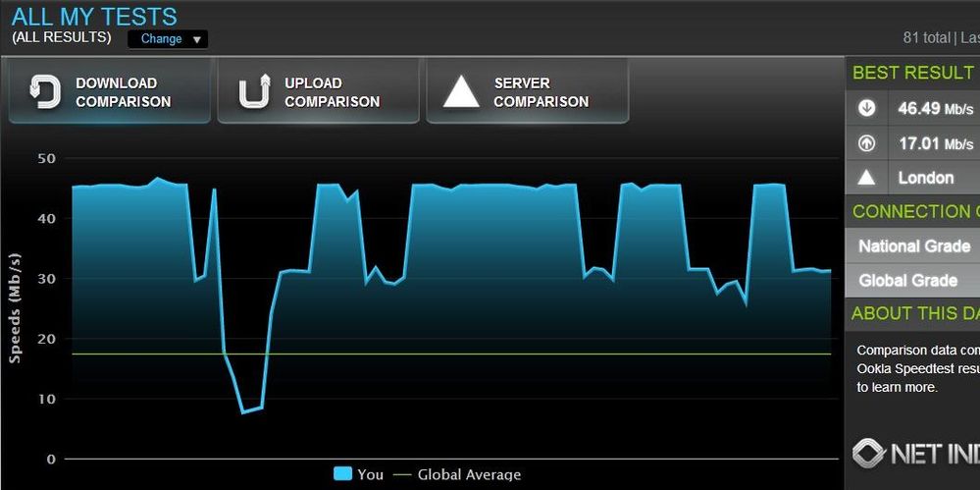Toggle the You legend swatch
Screen dimensions: 980x490
[x=342, y=473]
